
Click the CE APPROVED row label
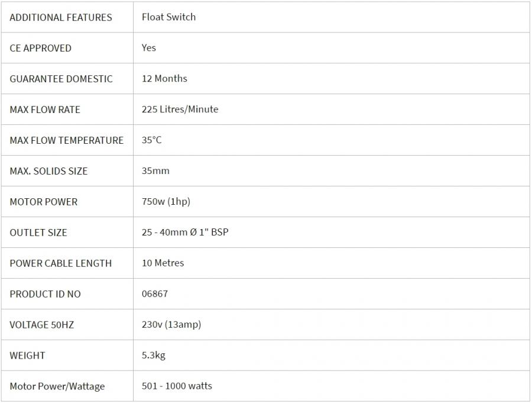coord(40,48)
